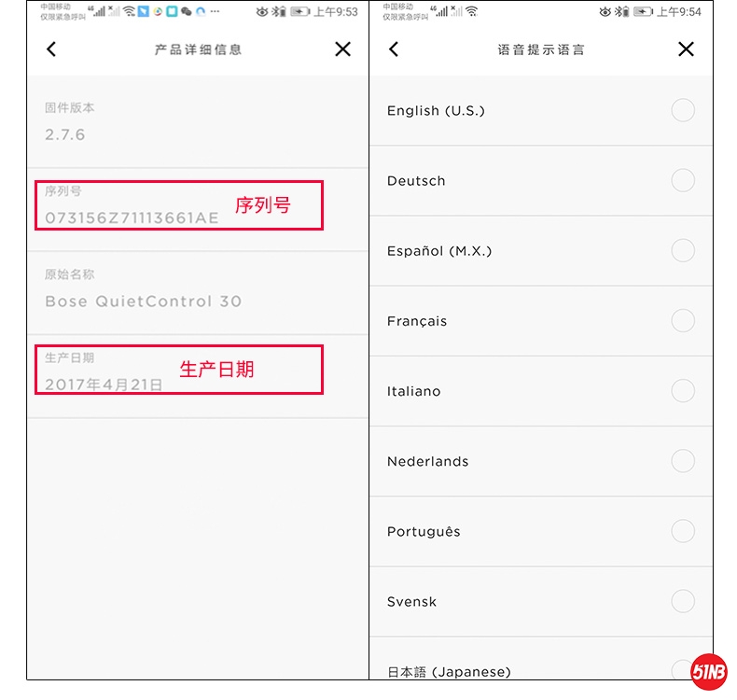
Task: Pick the Nederlands radio button
Action: point(683,461)
